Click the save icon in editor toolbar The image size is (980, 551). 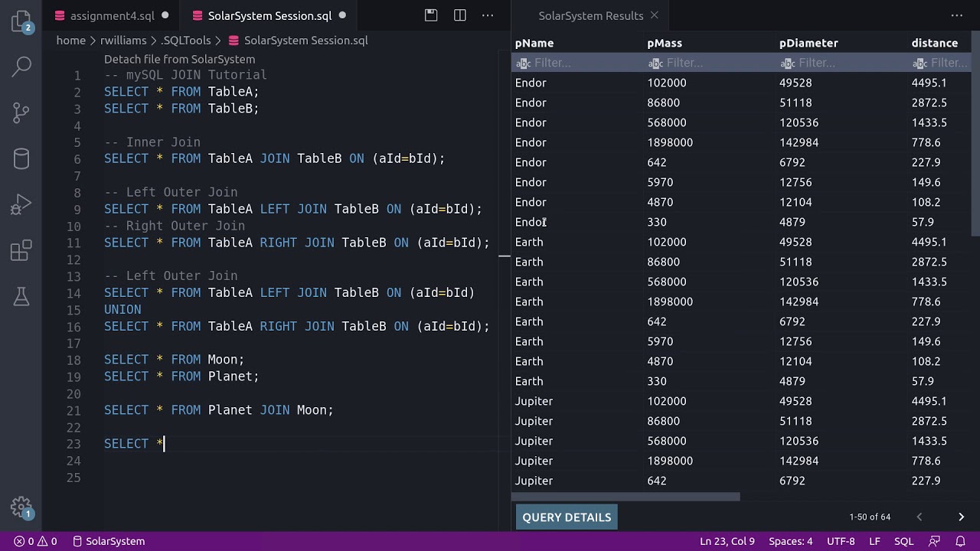[x=431, y=15]
